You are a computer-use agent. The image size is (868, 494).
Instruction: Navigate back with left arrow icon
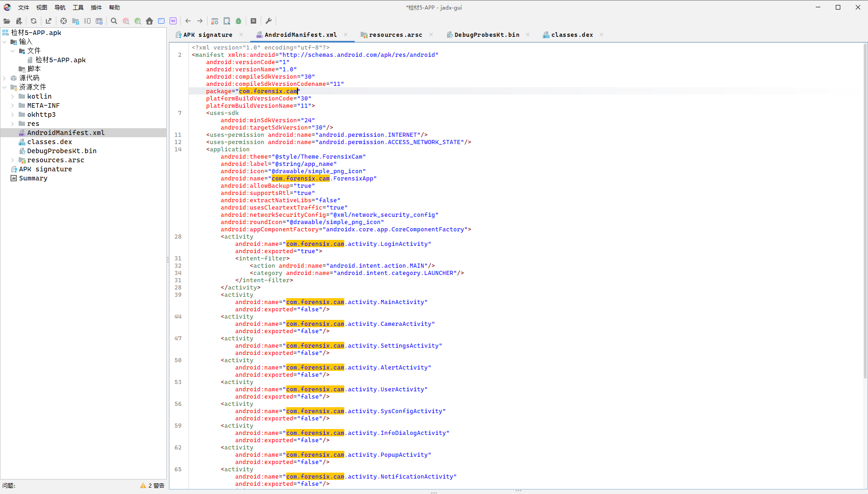point(188,21)
